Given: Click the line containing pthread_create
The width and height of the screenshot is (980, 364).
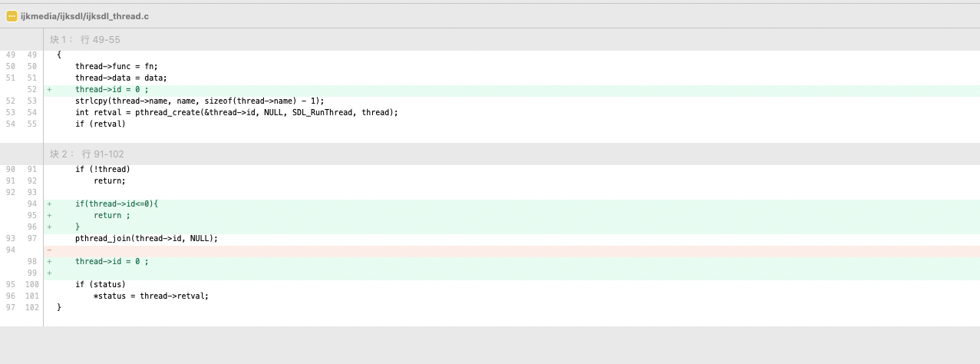Looking at the screenshot, I should click(x=236, y=112).
